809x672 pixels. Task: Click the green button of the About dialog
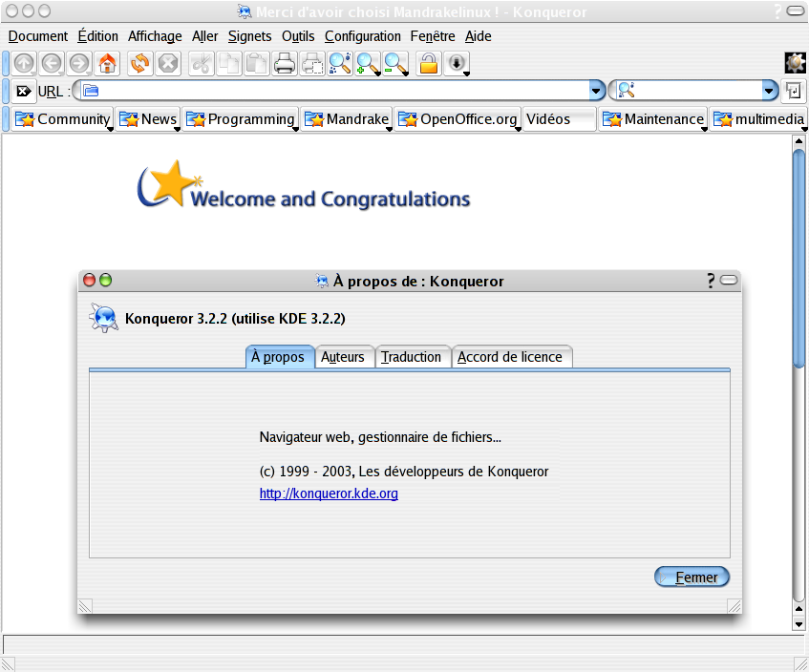pyautogui.click(x=105, y=280)
